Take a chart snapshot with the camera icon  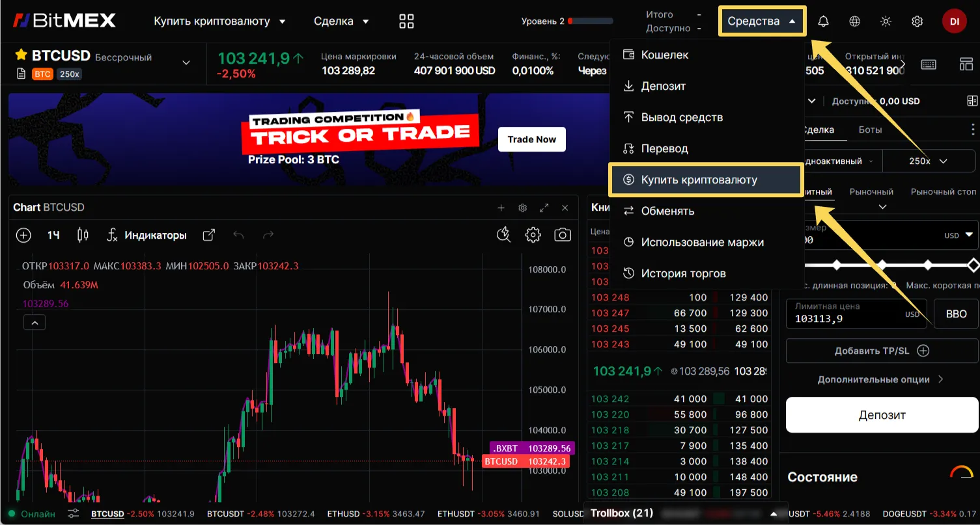(x=563, y=235)
